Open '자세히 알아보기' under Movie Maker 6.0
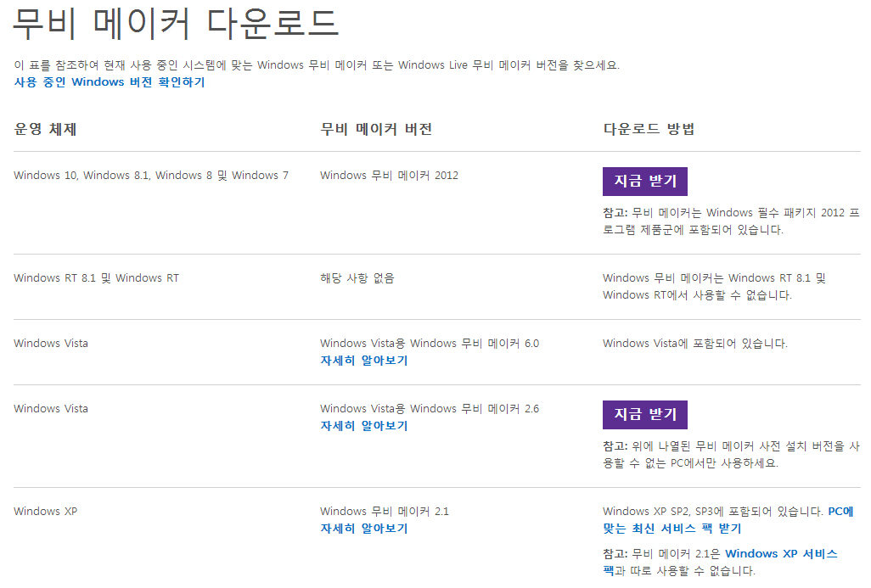 [364, 361]
